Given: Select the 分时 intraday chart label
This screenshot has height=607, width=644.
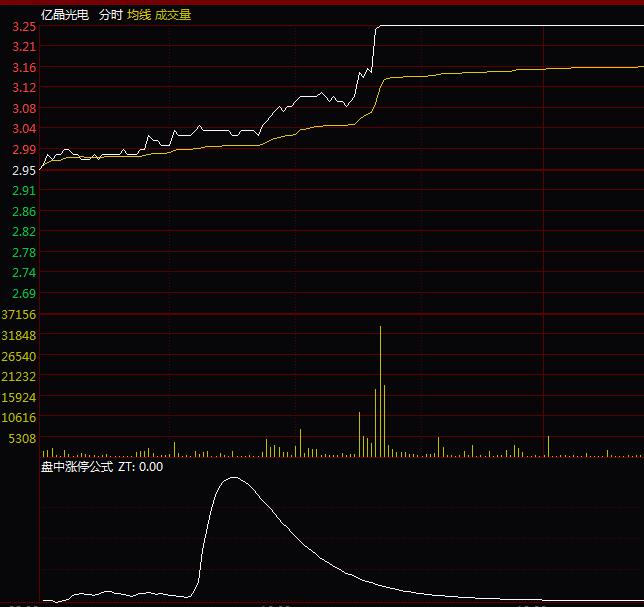Looking at the screenshot, I should pyautogui.click(x=110, y=15).
